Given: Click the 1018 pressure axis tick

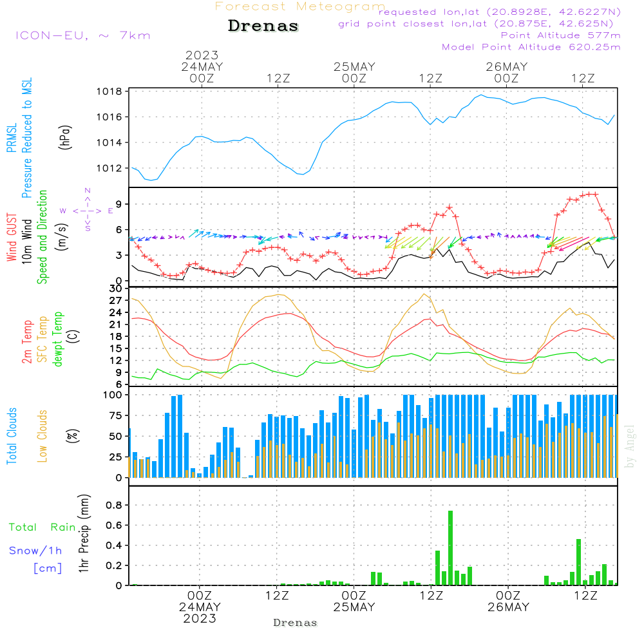Looking at the screenshot, I should 109,91.
